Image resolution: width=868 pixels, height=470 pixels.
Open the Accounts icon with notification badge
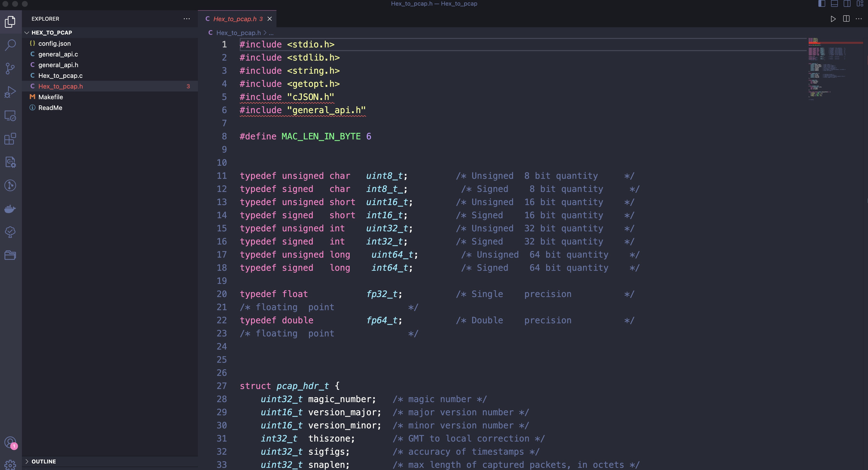coord(10,442)
